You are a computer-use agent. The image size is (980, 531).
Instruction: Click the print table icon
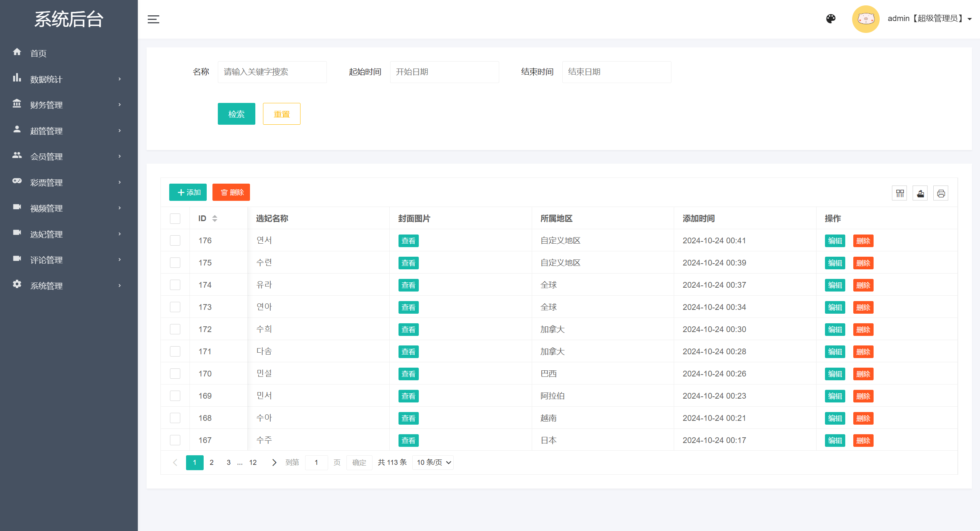click(941, 193)
